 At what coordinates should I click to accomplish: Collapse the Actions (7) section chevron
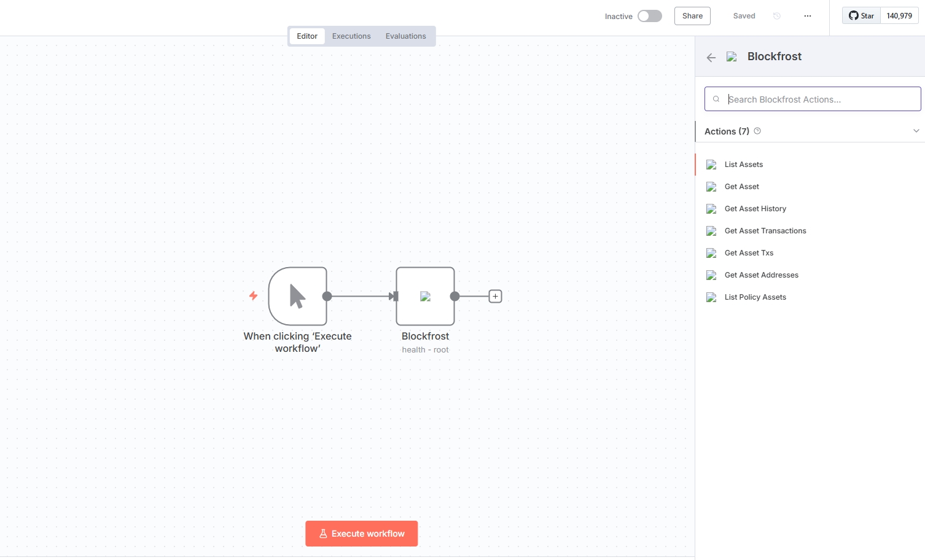(x=916, y=131)
